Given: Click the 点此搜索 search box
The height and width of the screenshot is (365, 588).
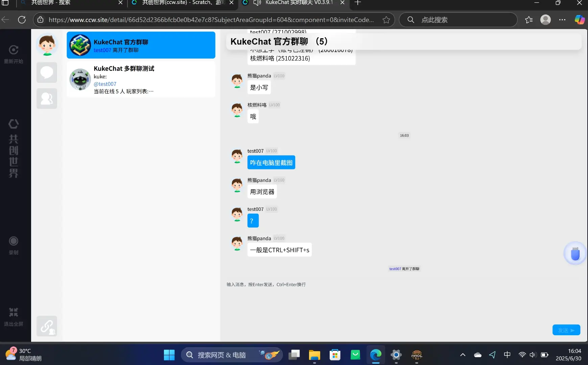Looking at the screenshot, I should coord(458,20).
